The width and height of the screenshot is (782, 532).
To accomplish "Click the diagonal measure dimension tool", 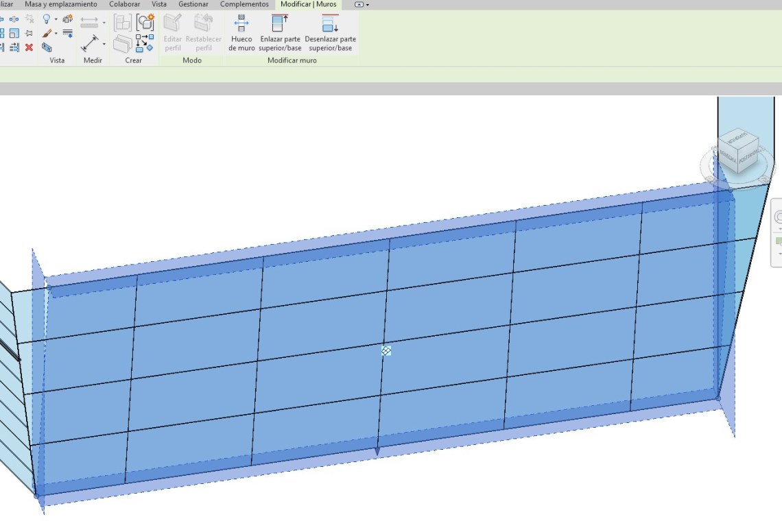I will (x=89, y=45).
